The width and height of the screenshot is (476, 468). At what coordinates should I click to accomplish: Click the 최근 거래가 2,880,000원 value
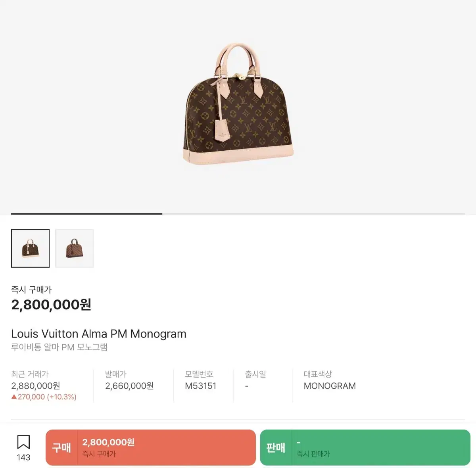(36, 386)
